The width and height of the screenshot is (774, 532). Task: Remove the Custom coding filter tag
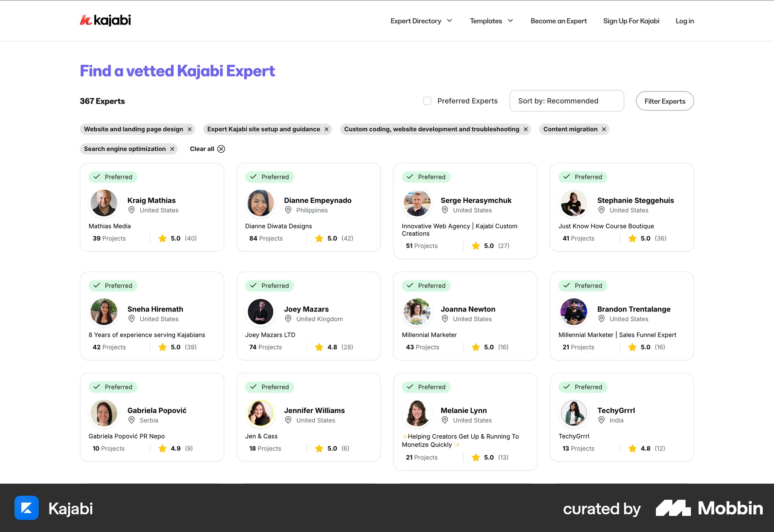pos(526,129)
